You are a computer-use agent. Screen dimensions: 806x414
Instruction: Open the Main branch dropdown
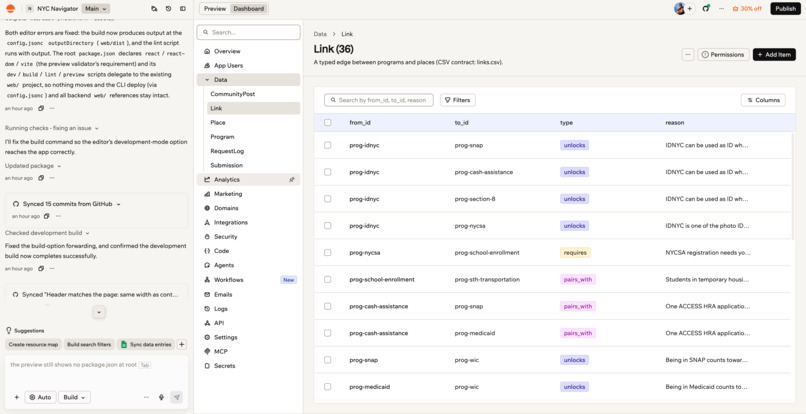pos(96,9)
